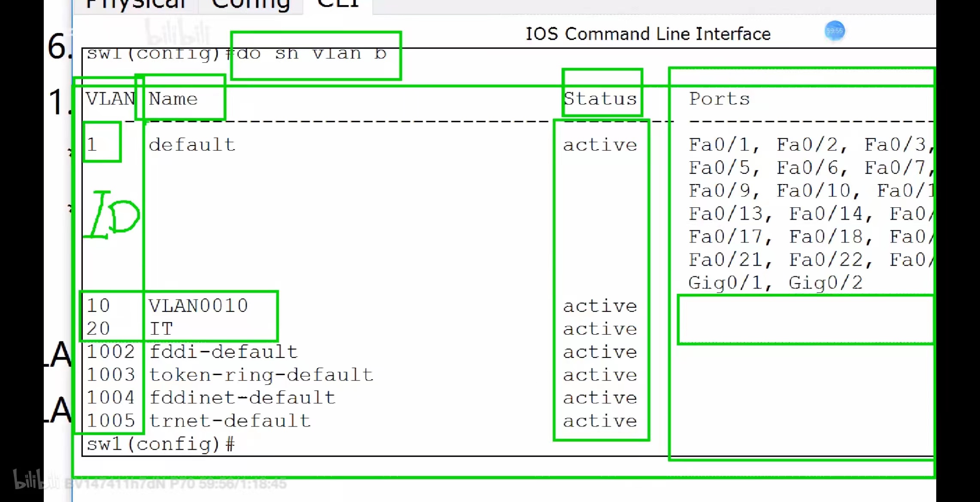Click the IT name for VLAN 20

(x=161, y=329)
